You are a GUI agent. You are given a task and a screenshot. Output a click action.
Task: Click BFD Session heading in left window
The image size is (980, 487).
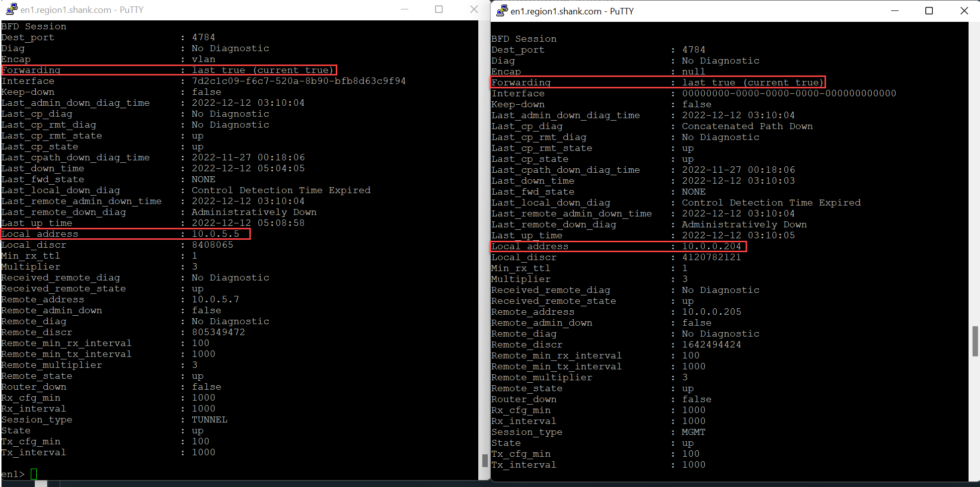pos(34,26)
